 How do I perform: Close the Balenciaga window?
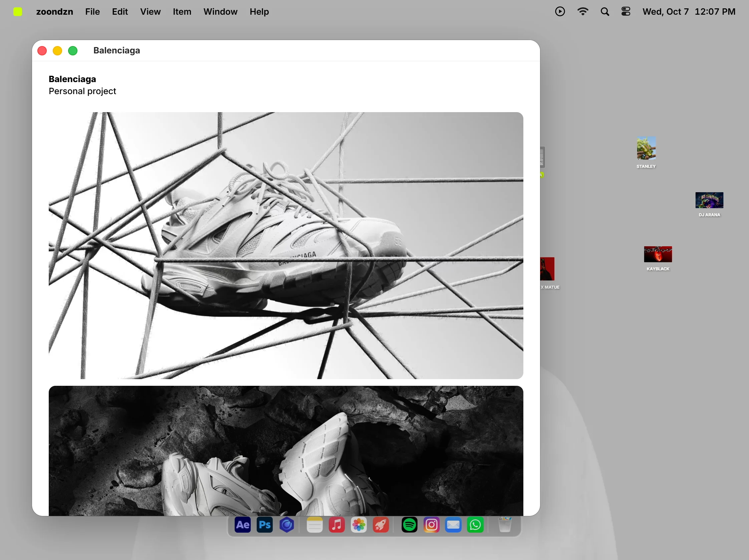[42, 51]
